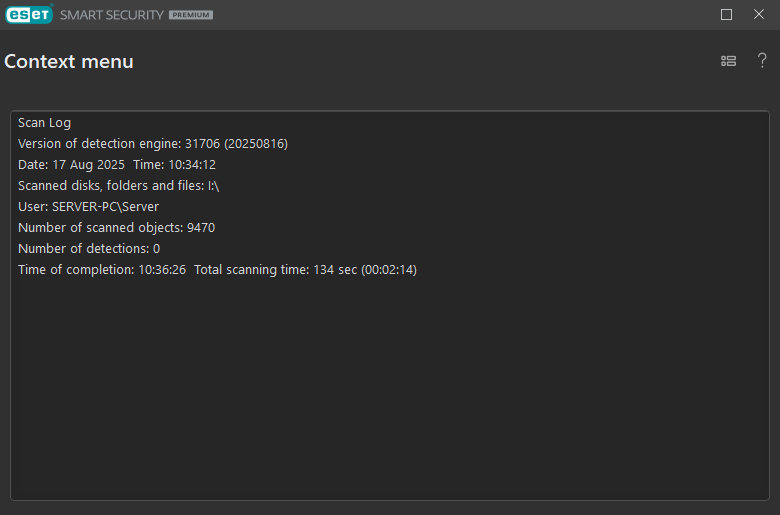Image resolution: width=780 pixels, height=515 pixels.
Task: Click the ESET logo in title bar
Action: (x=29, y=14)
